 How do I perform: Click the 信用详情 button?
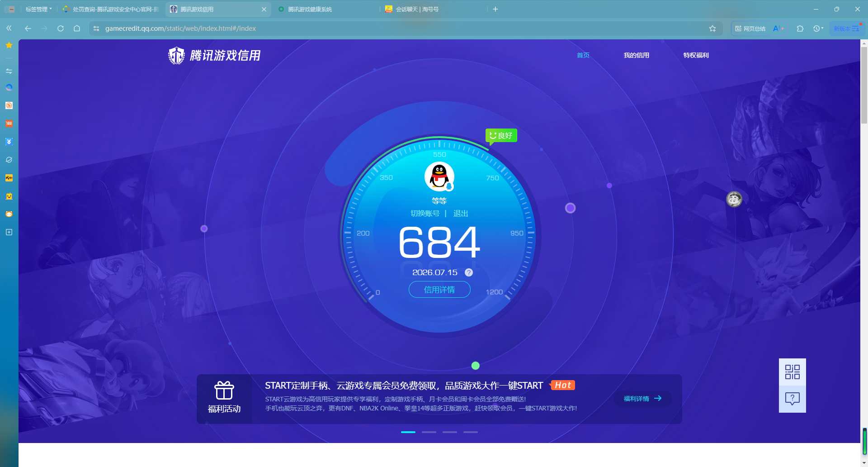pyautogui.click(x=439, y=290)
